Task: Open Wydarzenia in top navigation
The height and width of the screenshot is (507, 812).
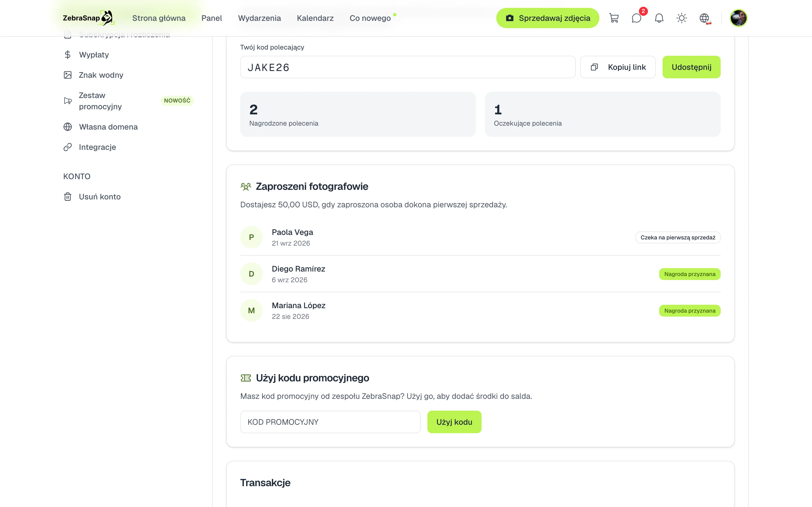Action: [259, 18]
